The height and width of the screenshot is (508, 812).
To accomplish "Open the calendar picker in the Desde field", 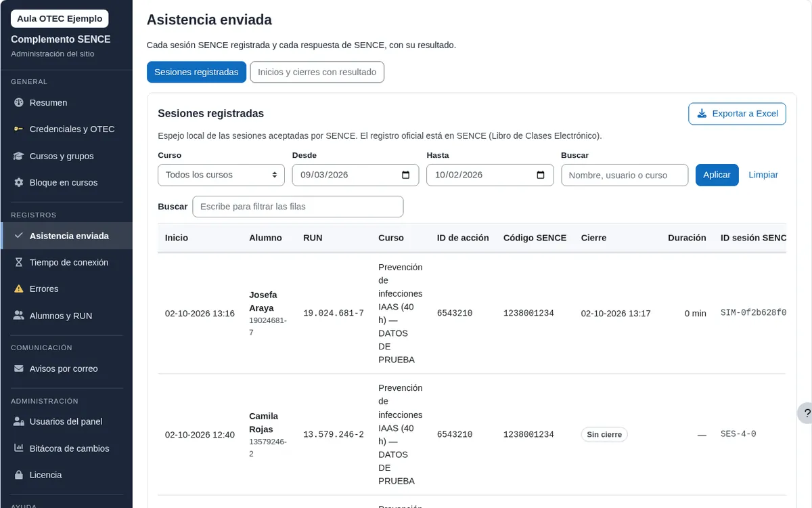I will [x=406, y=175].
